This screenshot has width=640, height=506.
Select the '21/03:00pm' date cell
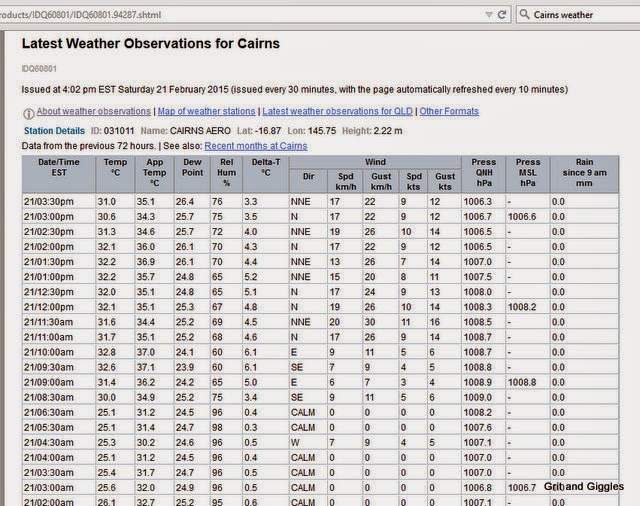click(x=59, y=217)
